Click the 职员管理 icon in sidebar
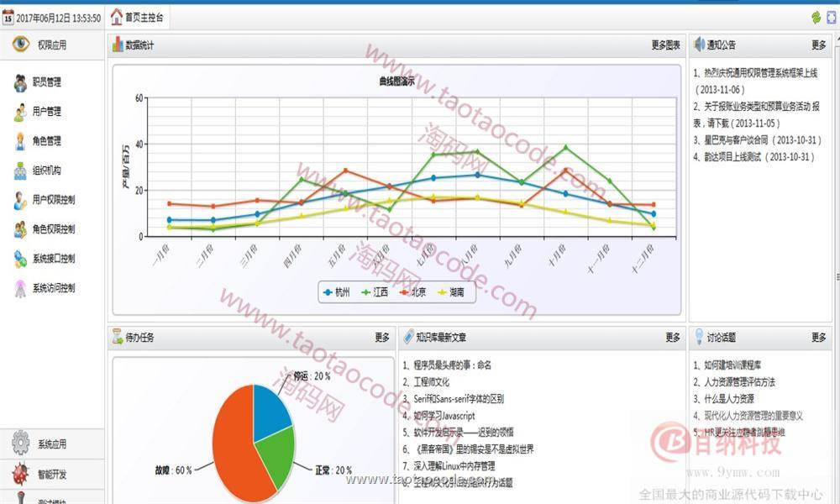The image size is (840, 504). click(20, 82)
